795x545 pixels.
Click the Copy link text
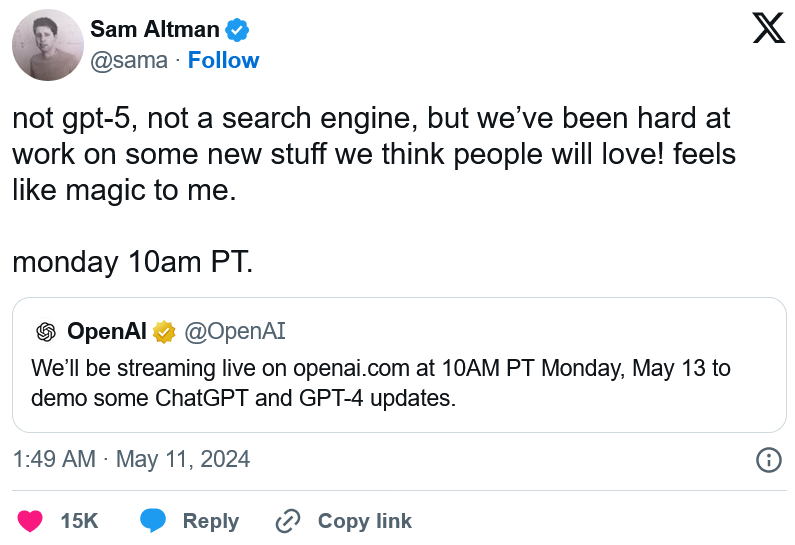(365, 521)
